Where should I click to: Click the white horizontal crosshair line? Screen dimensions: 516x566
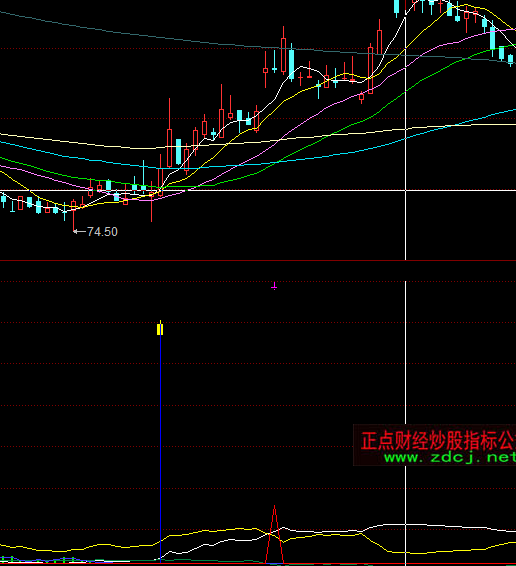click(258, 190)
